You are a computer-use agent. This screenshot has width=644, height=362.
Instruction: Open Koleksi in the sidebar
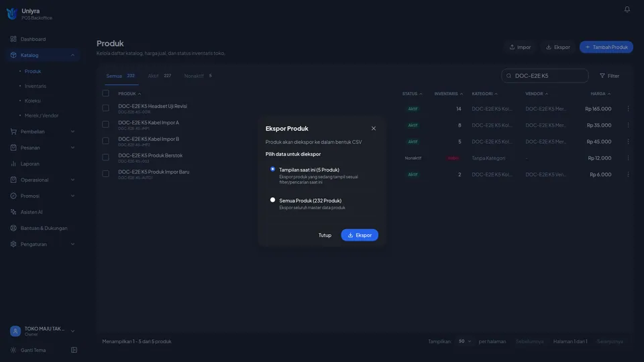tap(32, 101)
